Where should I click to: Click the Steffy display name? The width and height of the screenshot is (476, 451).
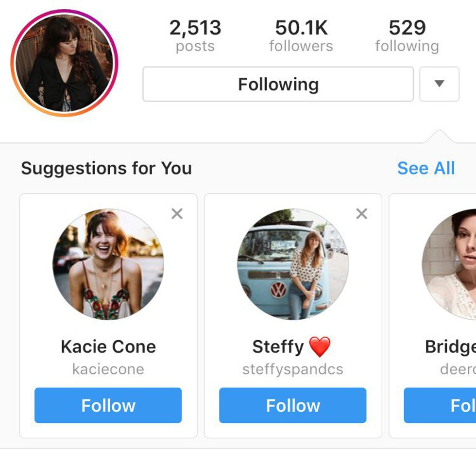[278, 347]
